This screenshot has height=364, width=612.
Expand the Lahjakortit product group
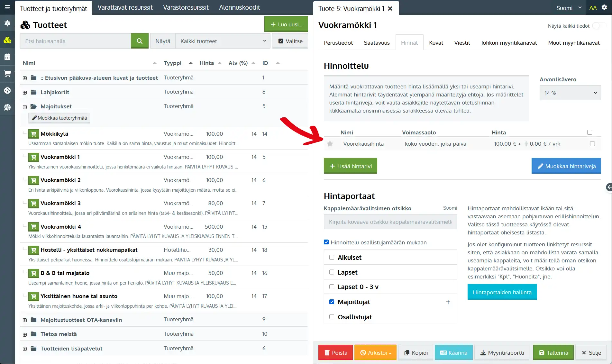[x=25, y=93]
